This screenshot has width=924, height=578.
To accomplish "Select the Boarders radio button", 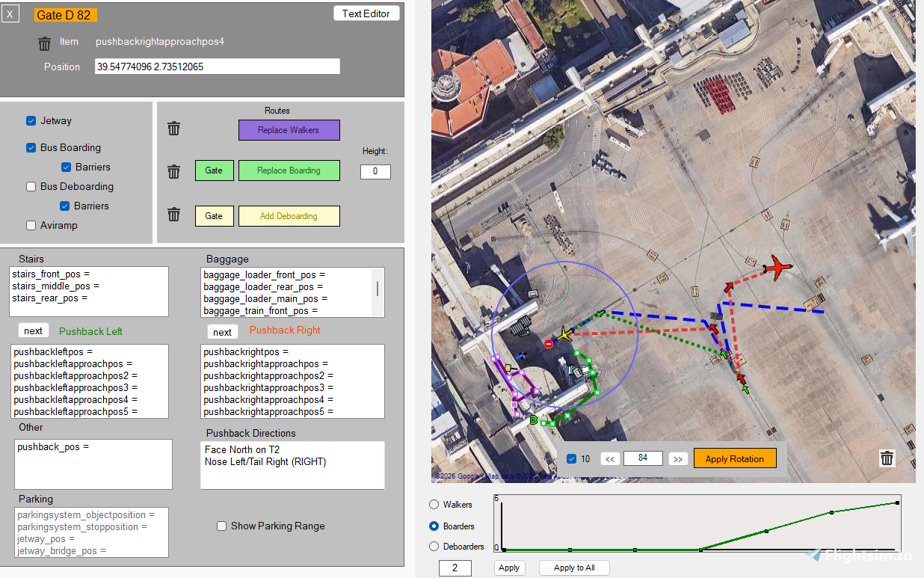I will coord(434,526).
